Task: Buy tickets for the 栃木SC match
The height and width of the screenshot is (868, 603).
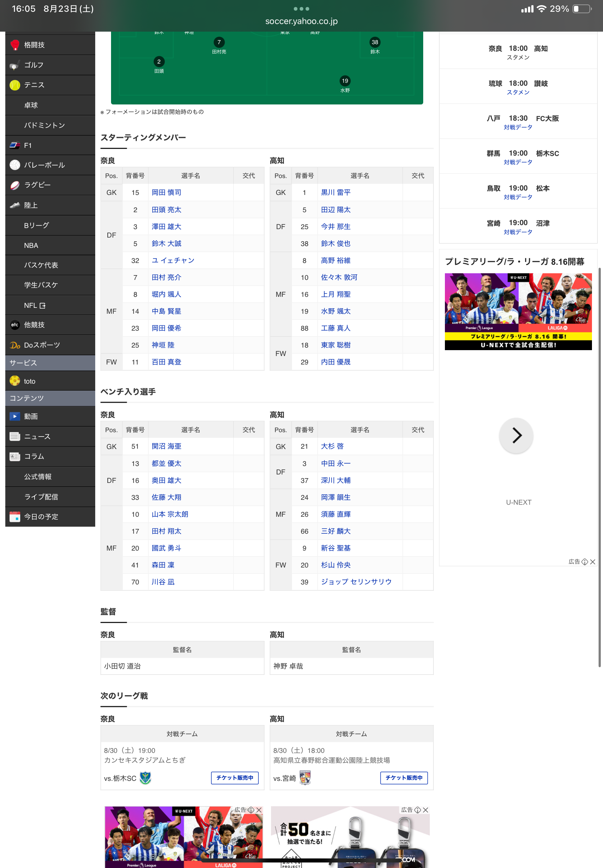Action: 235,777
